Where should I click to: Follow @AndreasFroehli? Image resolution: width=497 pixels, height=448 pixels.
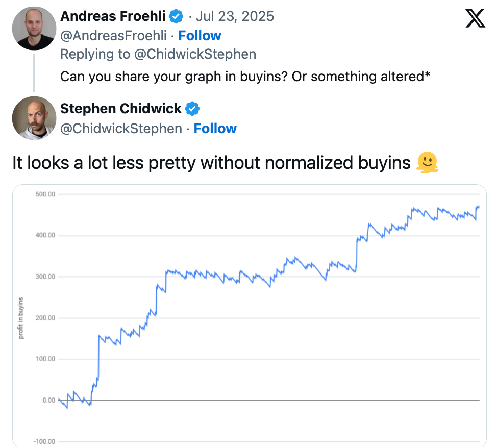[200, 36]
